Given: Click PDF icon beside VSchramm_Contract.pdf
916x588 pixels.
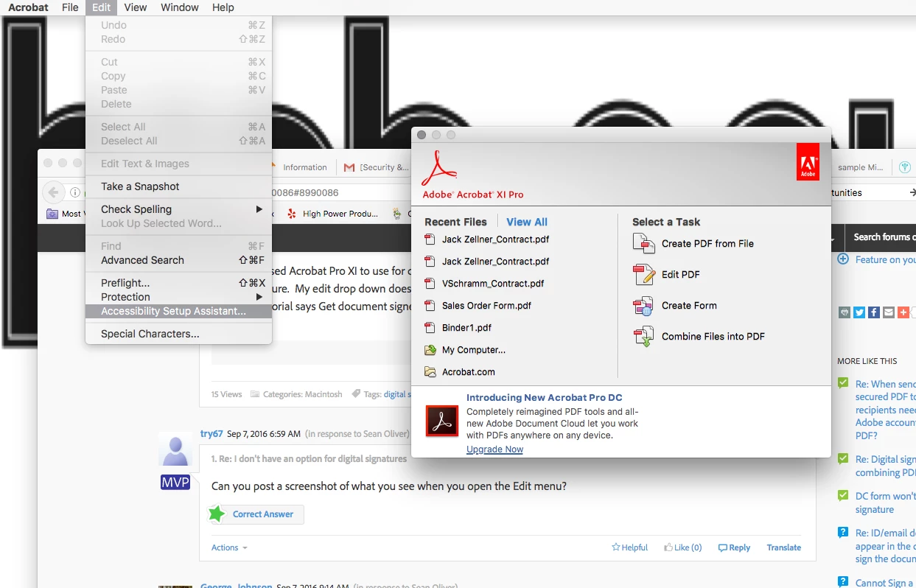Looking at the screenshot, I should 430,284.
